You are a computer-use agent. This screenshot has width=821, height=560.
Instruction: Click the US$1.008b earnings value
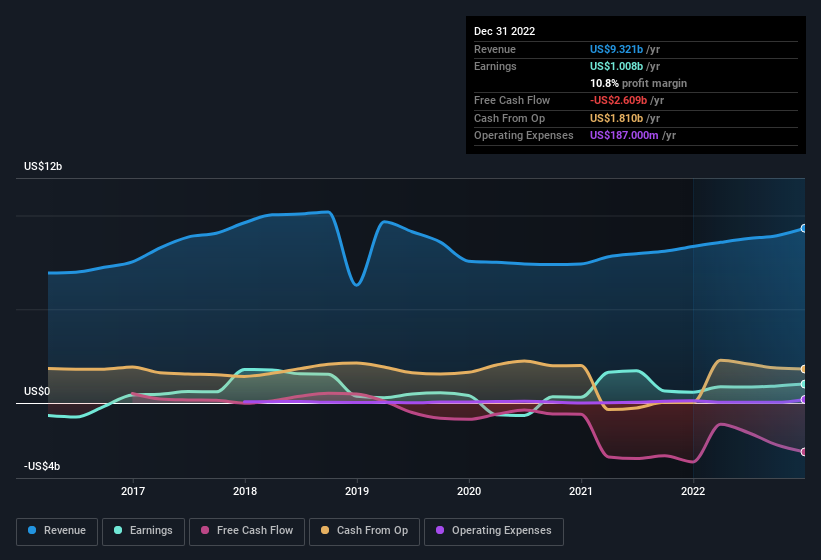pos(616,66)
